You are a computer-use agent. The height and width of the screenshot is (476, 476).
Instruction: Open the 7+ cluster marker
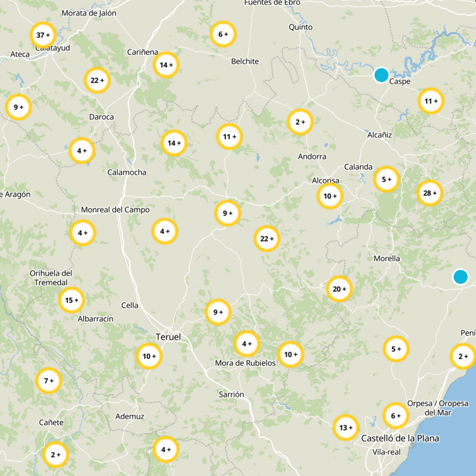48,380
